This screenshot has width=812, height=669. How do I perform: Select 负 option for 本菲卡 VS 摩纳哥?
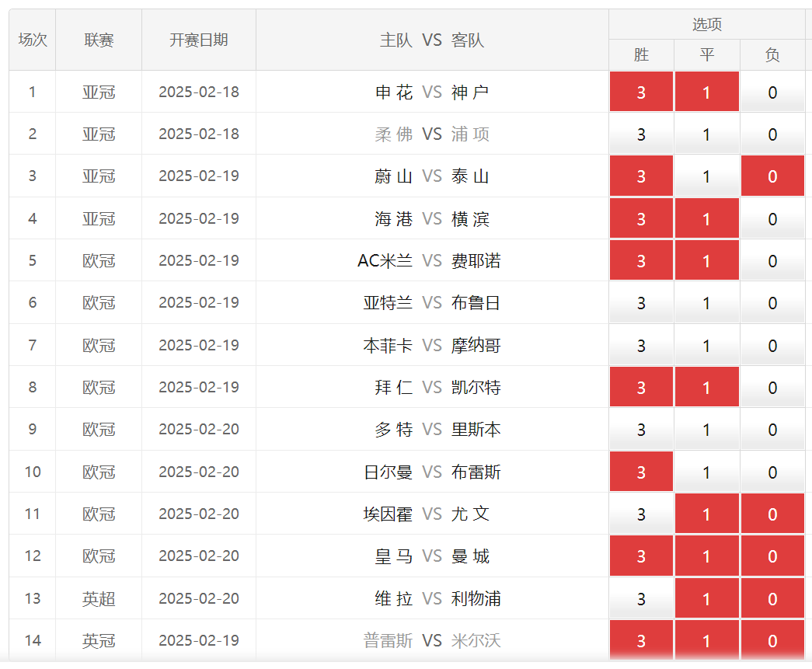(772, 345)
